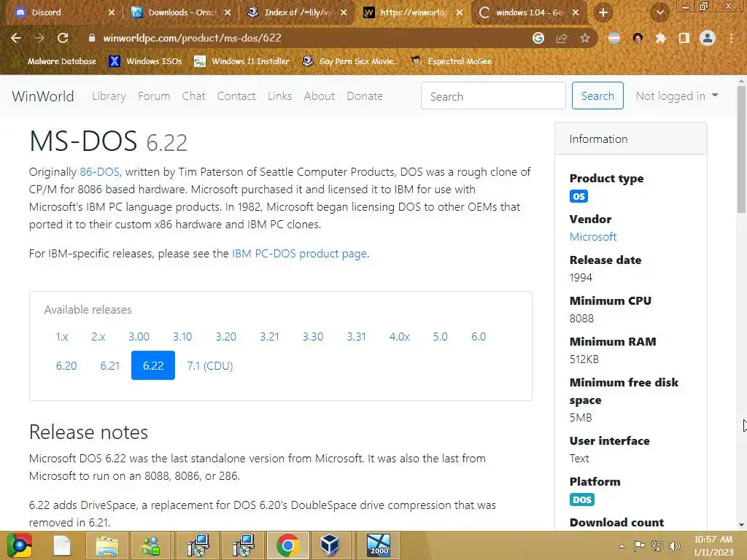Image resolution: width=747 pixels, height=560 pixels.
Task: Open Windows 11 Installer bookmark
Action: (242, 61)
